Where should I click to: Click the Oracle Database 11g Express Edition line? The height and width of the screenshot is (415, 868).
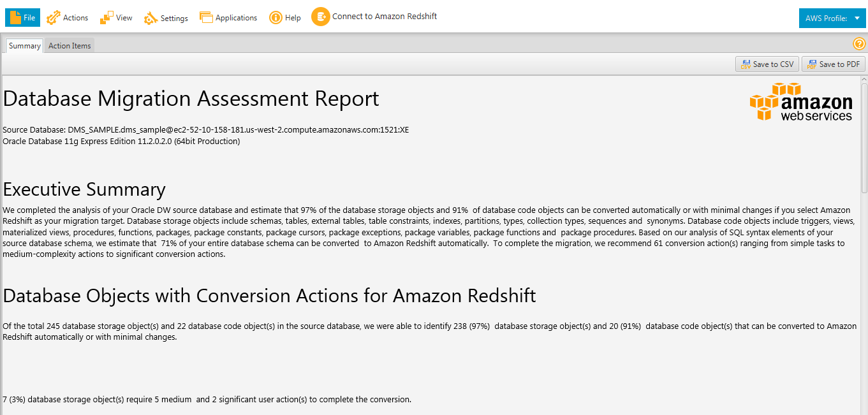(x=121, y=142)
